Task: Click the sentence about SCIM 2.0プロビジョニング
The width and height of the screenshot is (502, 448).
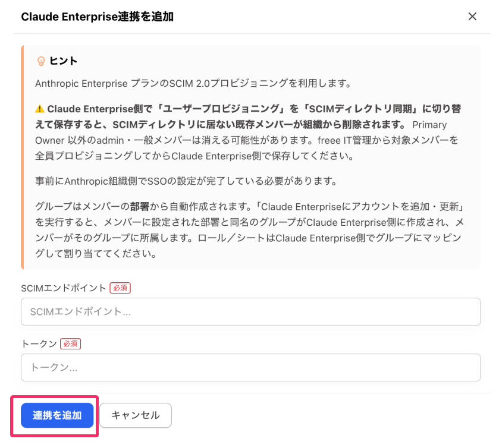Action: click(193, 83)
